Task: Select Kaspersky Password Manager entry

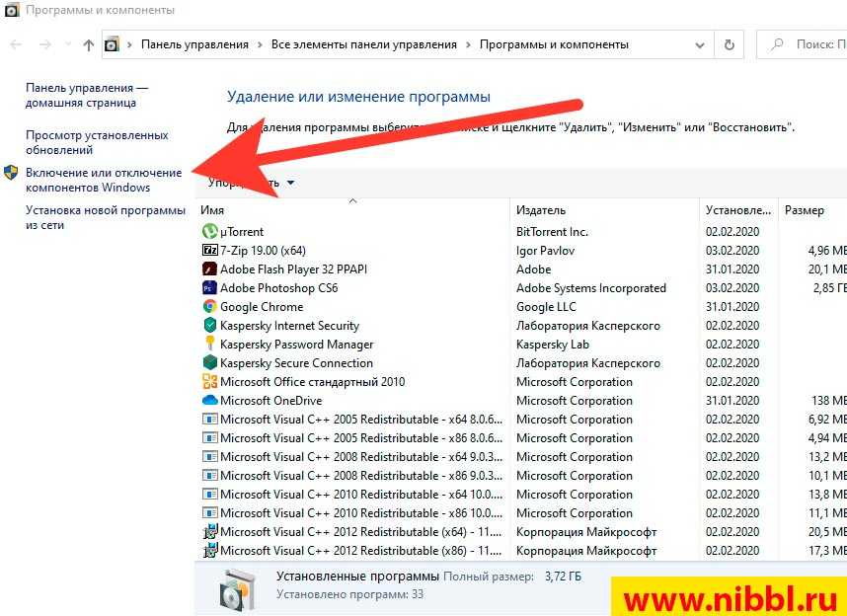Action: (x=296, y=345)
